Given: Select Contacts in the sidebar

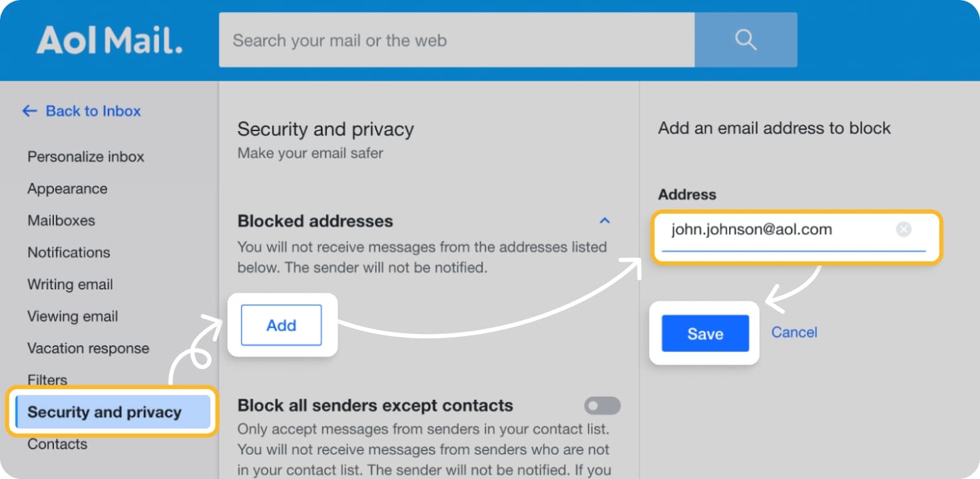Looking at the screenshot, I should point(57,444).
